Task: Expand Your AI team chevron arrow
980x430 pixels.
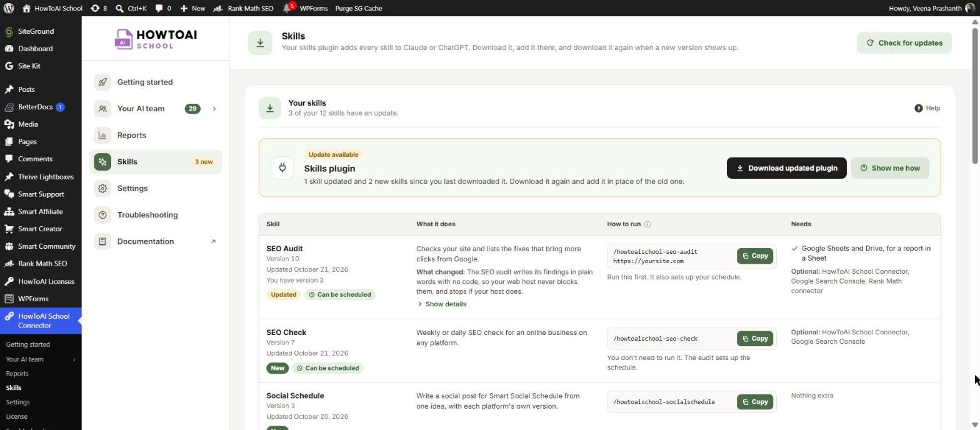Action: [x=214, y=109]
